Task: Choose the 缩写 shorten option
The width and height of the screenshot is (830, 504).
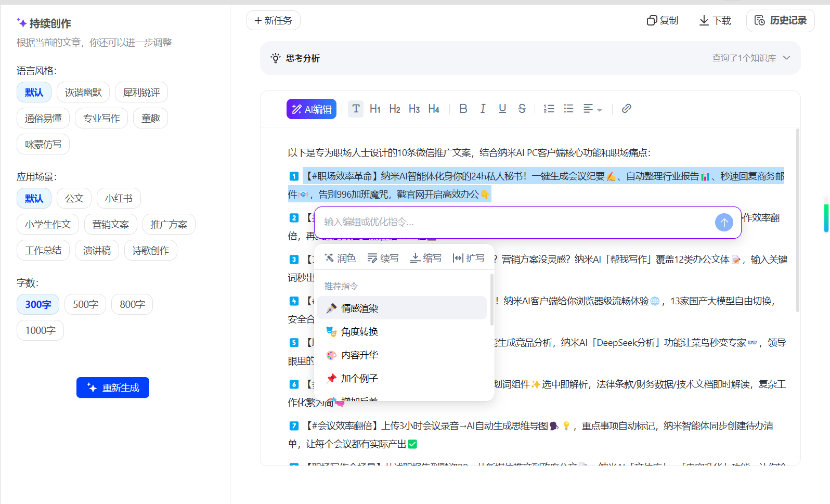Action: click(426, 259)
